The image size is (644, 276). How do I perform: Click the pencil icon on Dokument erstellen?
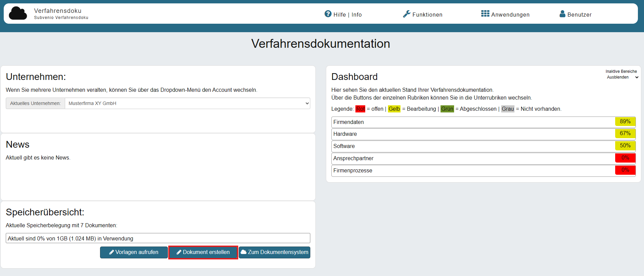[179, 252]
